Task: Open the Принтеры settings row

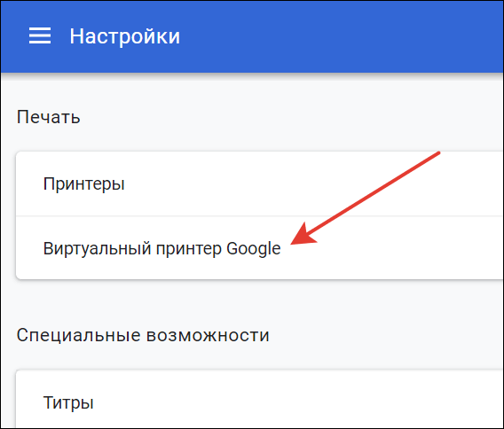Action: [x=260, y=183]
